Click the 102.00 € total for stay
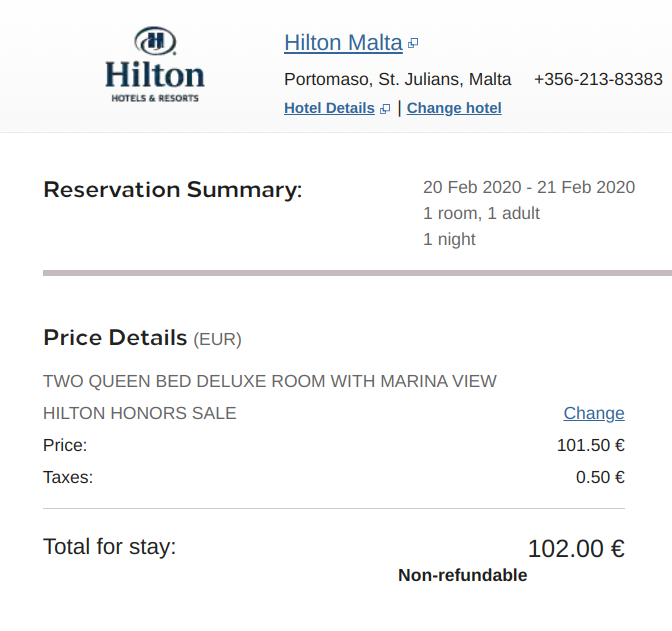The image size is (672, 631). (x=576, y=548)
